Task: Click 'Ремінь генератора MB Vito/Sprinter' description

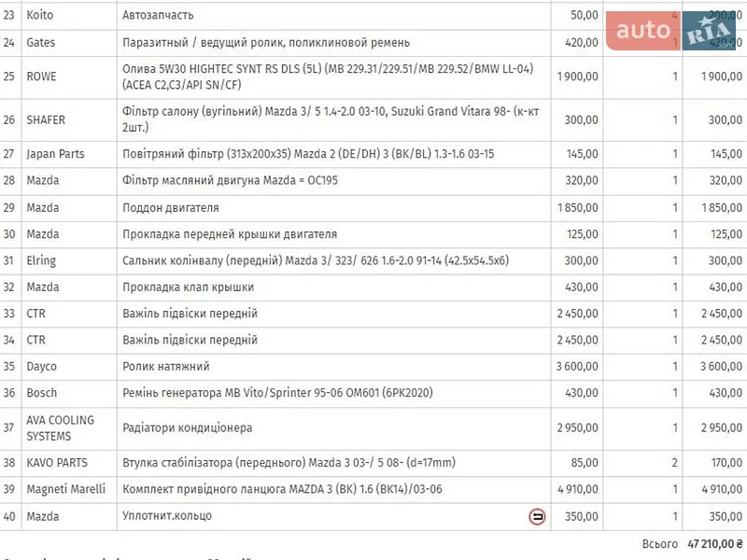Action: click(277, 393)
